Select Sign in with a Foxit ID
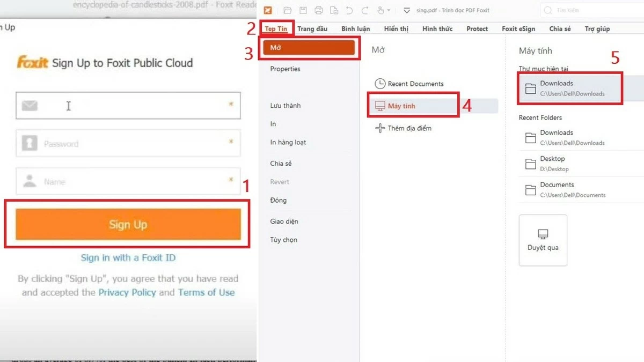This screenshot has height=362, width=644. tap(128, 258)
